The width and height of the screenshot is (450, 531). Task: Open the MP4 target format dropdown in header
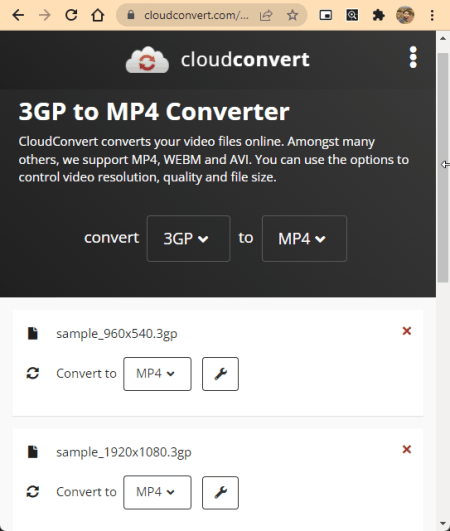pos(304,238)
